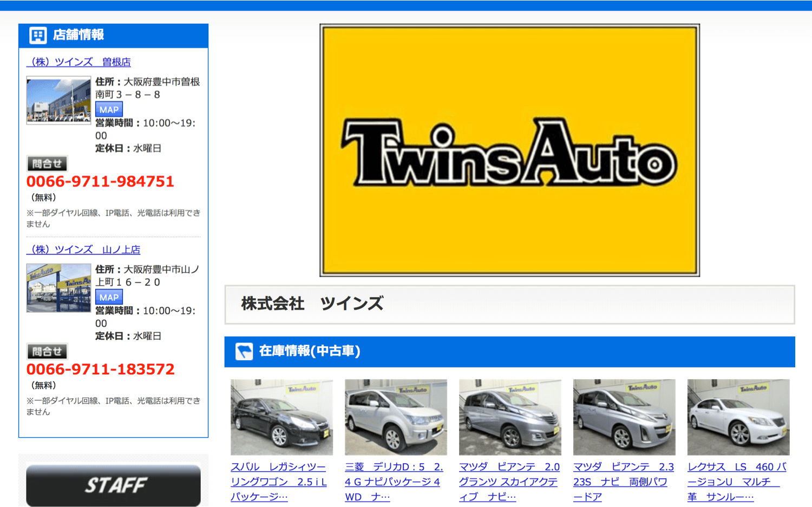Open the (株)ツインズ 曽根店 link
Image resolution: width=812 pixels, height=507 pixels.
coord(79,62)
